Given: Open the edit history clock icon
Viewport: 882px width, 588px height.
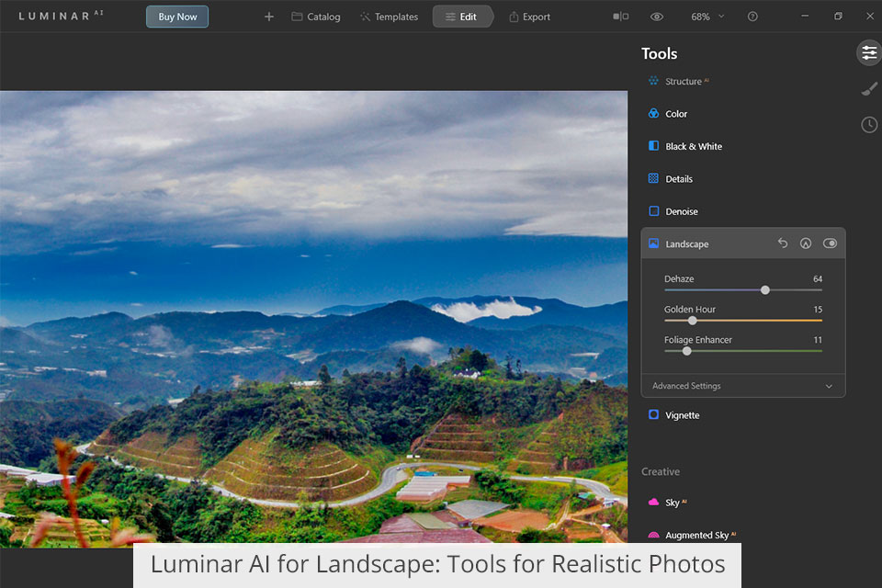Looking at the screenshot, I should 869,124.
